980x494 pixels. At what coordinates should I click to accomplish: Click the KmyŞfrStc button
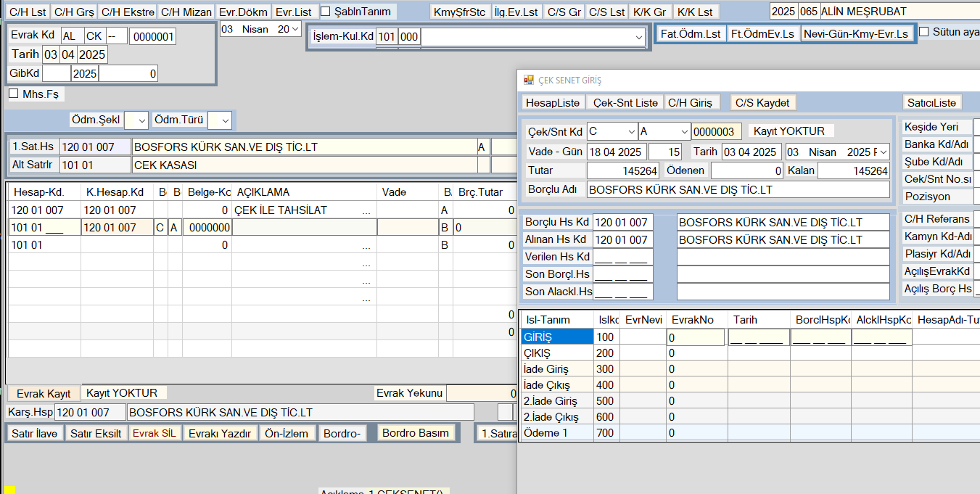(459, 12)
